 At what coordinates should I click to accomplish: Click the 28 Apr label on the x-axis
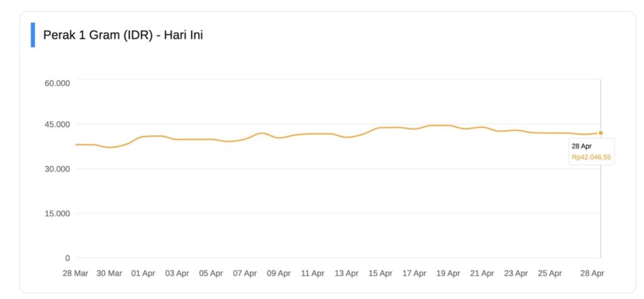tap(592, 273)
